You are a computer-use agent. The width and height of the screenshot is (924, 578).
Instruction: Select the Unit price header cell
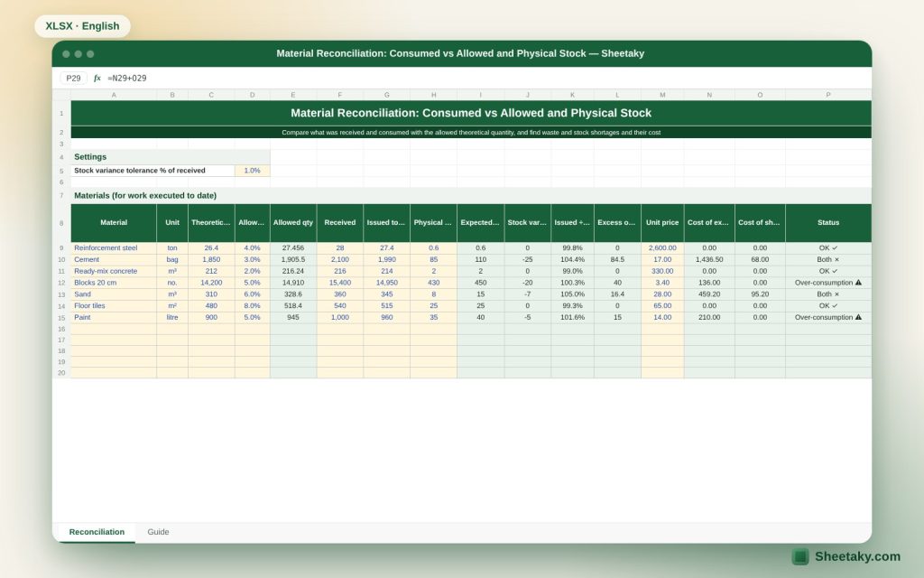click(662, 223)
